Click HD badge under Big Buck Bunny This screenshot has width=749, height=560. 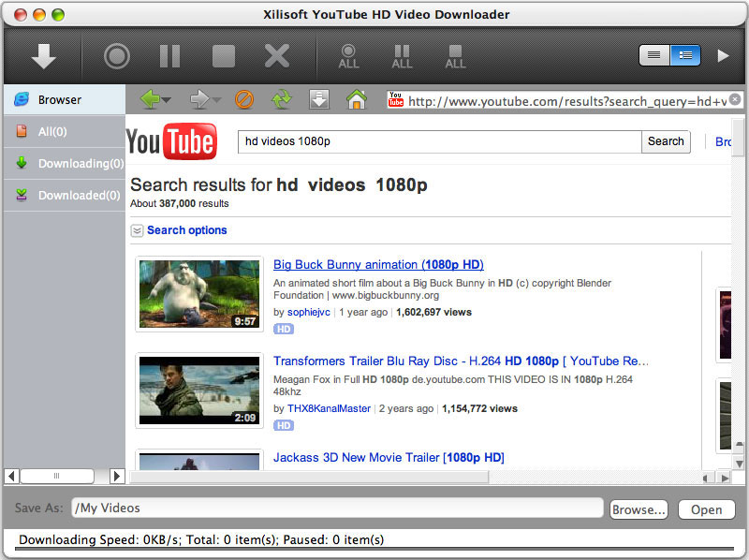tap(284, 329)
